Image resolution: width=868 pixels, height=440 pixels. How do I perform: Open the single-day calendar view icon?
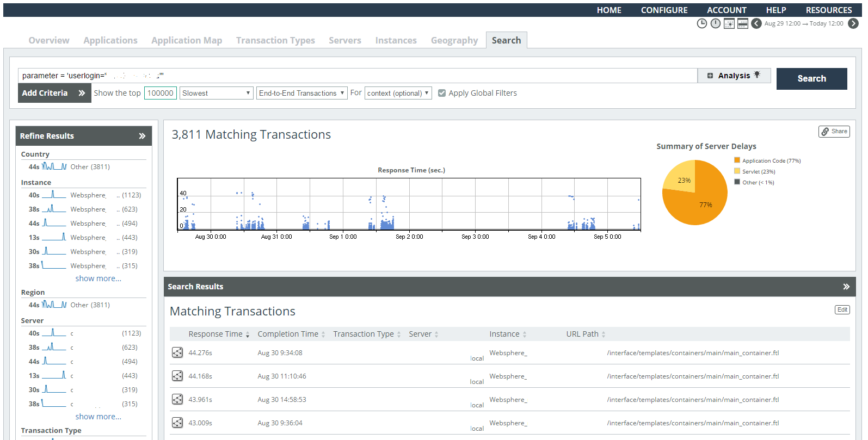pos(729,23)
